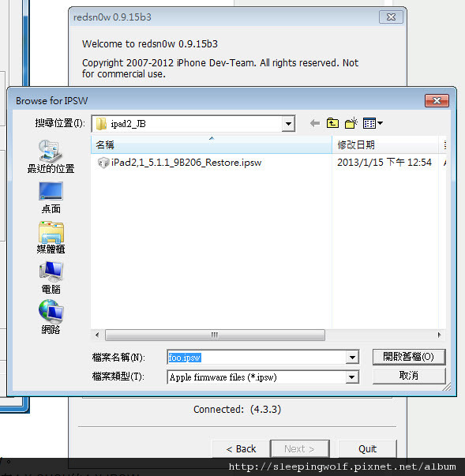Open 最近的位置 in the places bar

pyautogui.click(x=51, y=156)
